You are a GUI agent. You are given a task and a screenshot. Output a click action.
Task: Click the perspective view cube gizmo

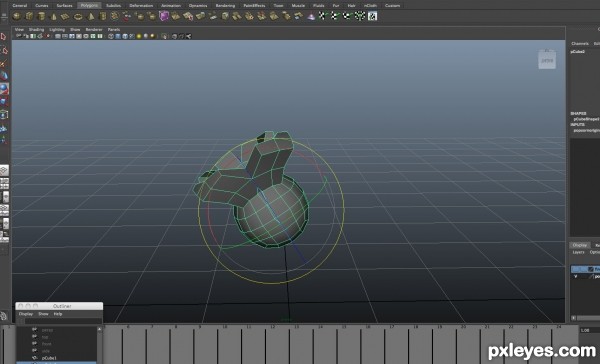547,59
